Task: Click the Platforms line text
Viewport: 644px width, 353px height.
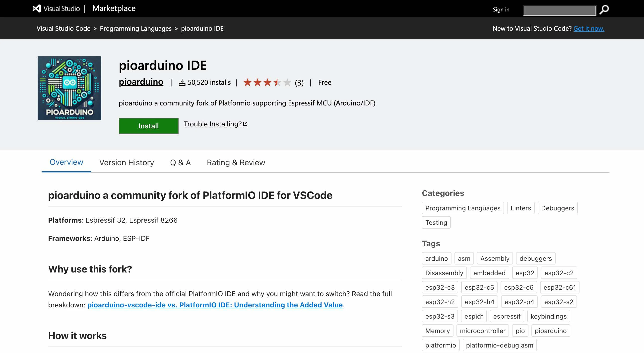Action: [x=113, y=220]
